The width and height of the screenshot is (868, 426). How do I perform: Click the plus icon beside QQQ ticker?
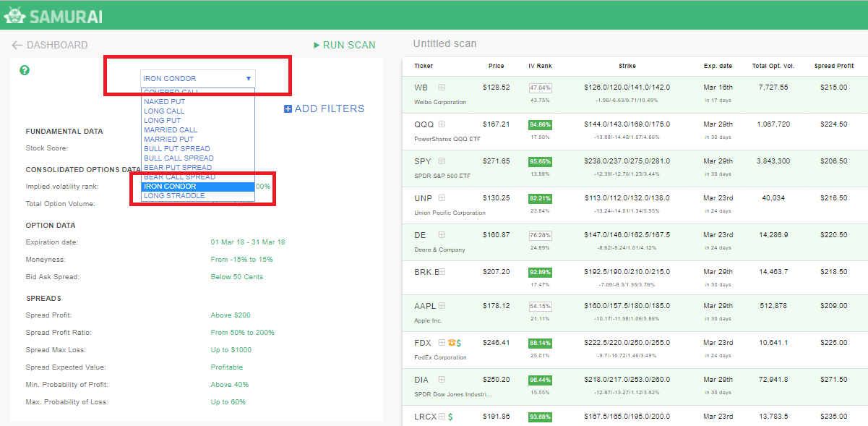(442, 124)
